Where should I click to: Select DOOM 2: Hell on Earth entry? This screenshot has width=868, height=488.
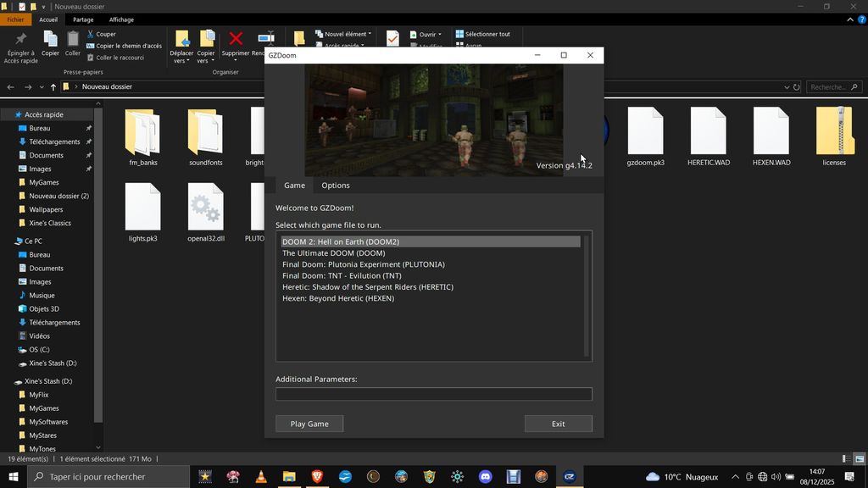click(431, 241)
